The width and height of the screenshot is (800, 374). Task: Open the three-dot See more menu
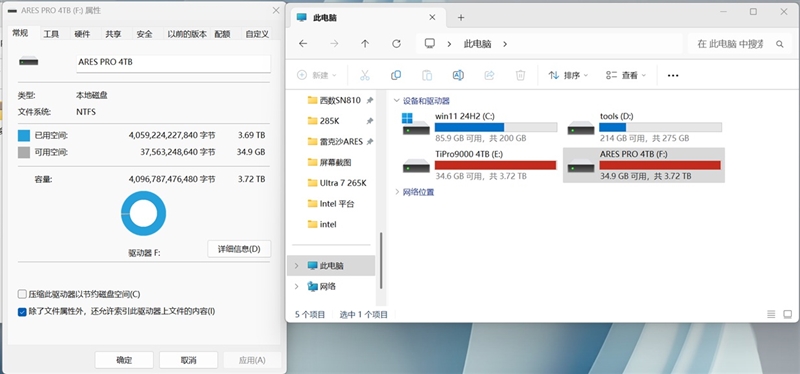click(x=673, y=76)
